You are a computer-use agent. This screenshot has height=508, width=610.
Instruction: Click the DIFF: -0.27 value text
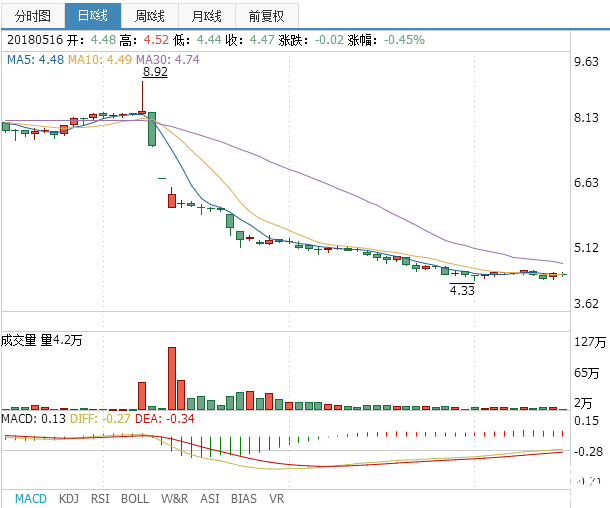click(x=100, y=419)
